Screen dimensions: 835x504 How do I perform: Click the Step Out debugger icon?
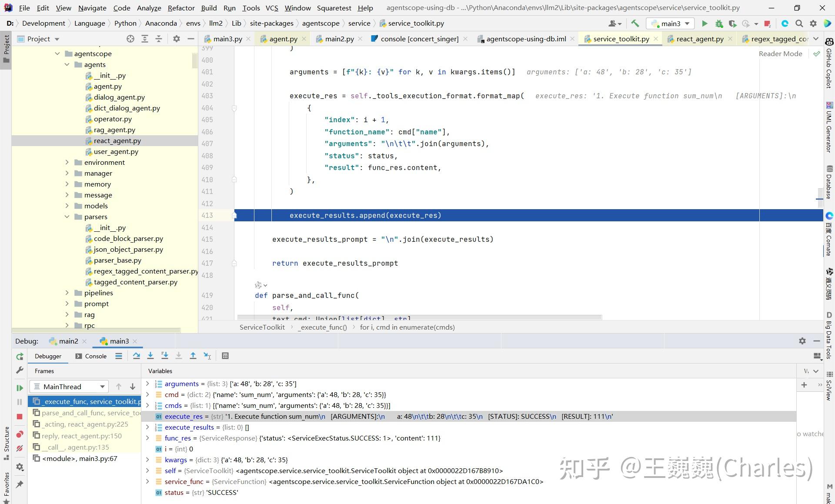[x=193, y=356]
